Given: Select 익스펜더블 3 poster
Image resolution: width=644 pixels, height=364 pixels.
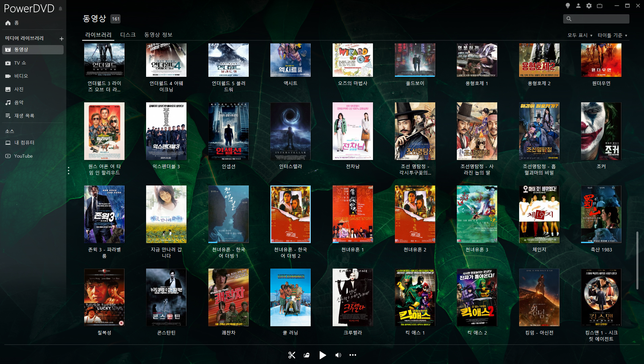Looking at the screenshot, I should [166, 131].
